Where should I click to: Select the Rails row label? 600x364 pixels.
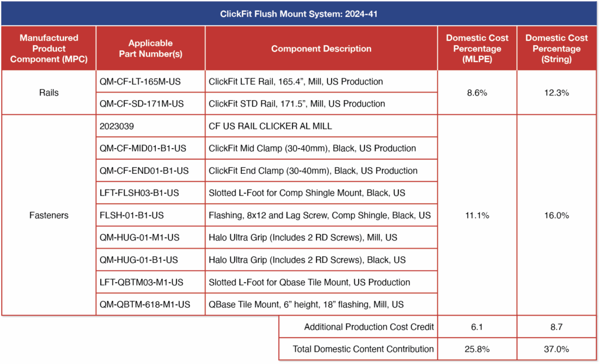(x=49, y=92)
